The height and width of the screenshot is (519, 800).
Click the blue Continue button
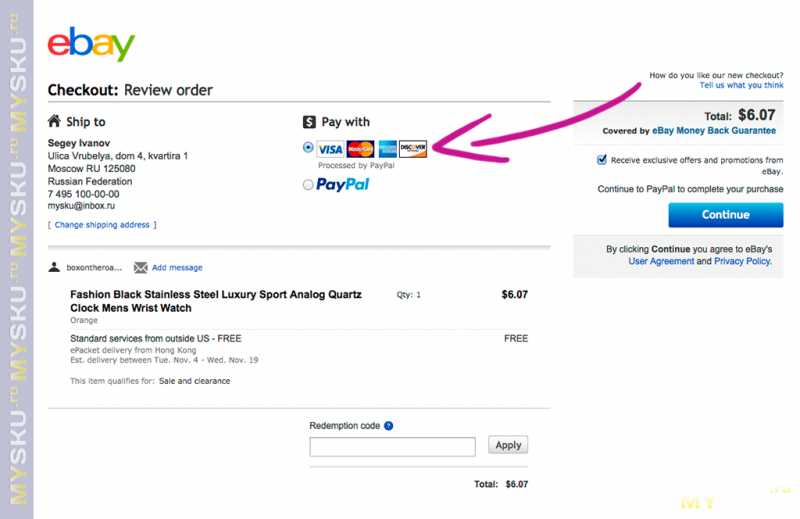[x=726, y=215]
